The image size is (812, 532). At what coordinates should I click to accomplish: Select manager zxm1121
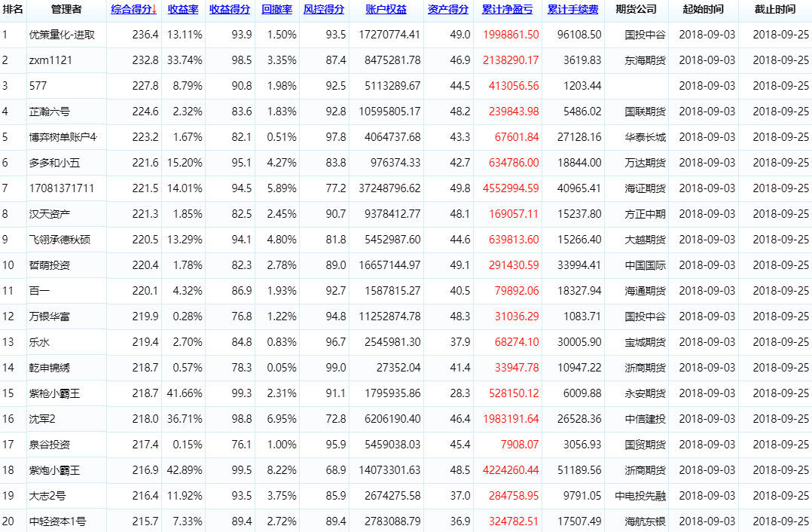(50, 60)
